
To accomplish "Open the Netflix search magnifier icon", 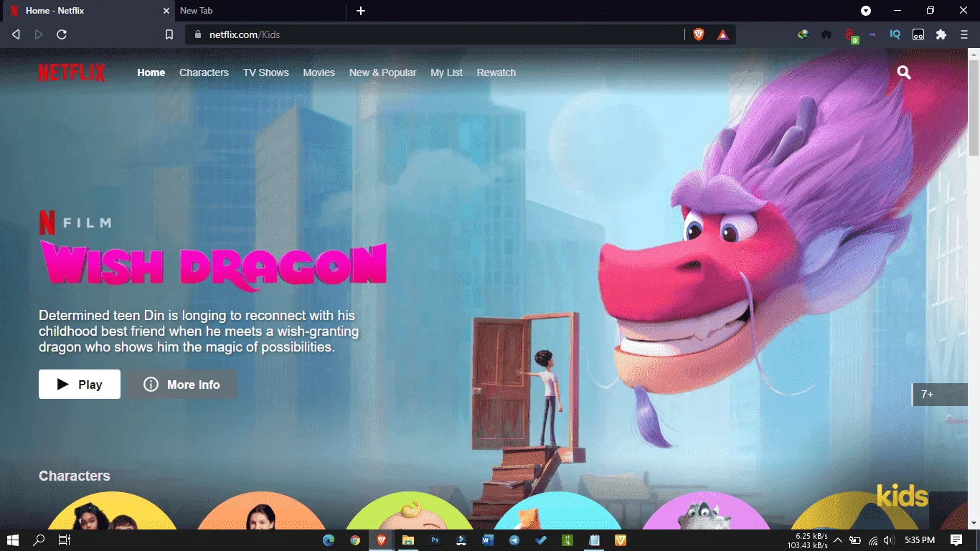I will pyautogui.click(x=904, y=72).
